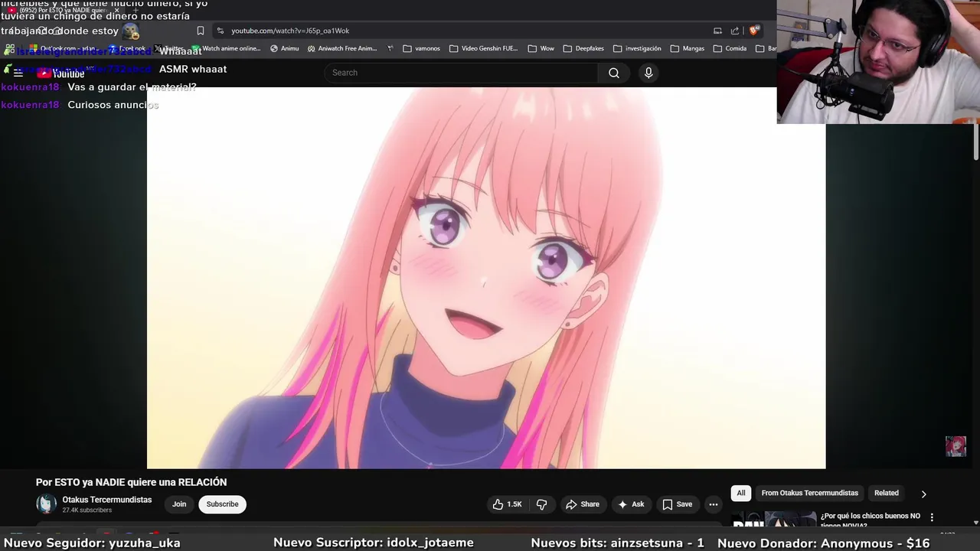Click the small avatar overlay beside the video

click(955, 446)
